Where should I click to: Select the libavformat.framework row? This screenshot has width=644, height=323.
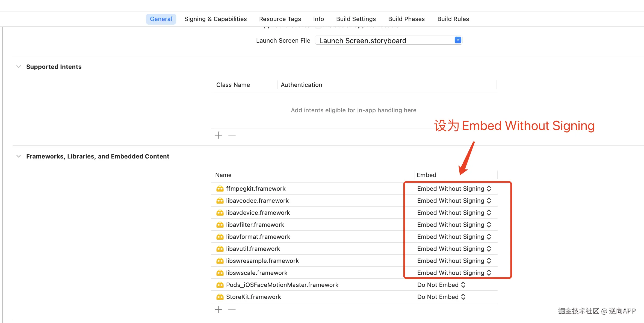tap(258, 237)
